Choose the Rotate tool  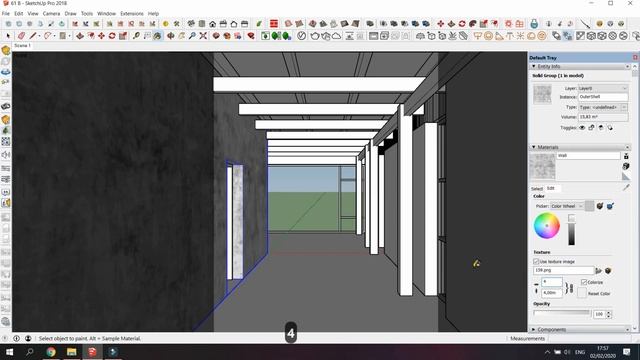coord(112,36)
